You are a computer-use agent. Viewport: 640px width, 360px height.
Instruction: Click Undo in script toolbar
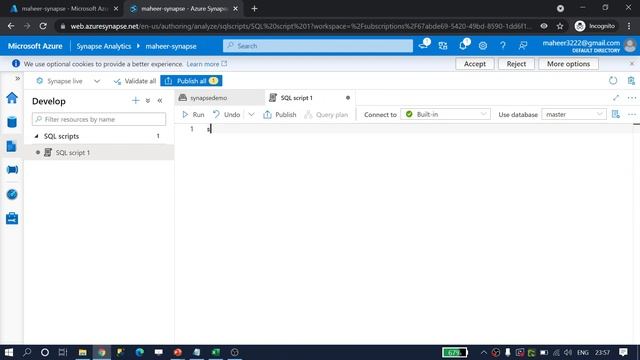click(227, 115)
